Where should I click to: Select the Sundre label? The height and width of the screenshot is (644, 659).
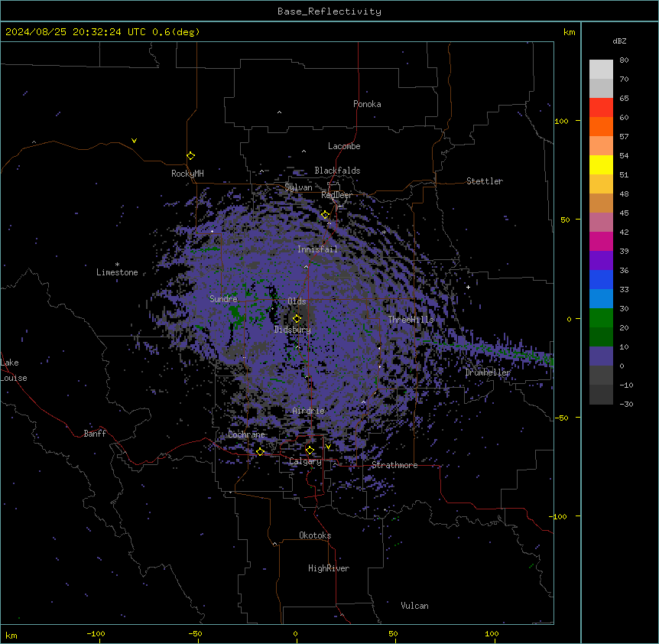pos(223,299)
